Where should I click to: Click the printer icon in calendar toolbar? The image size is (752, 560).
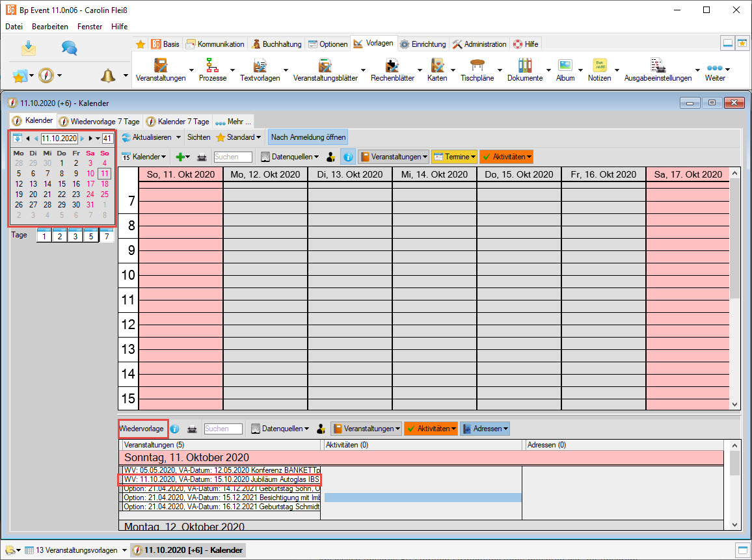[x=202, y=157]
